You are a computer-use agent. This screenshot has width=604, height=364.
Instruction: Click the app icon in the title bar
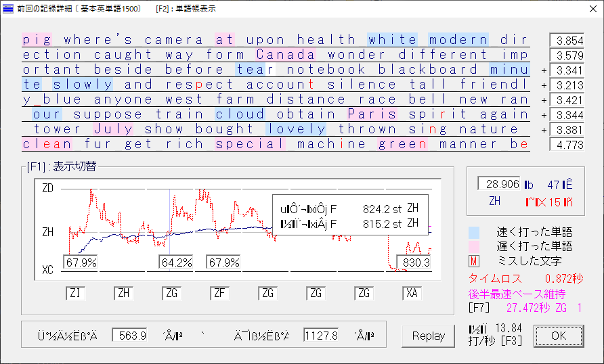tap(8, 9)
